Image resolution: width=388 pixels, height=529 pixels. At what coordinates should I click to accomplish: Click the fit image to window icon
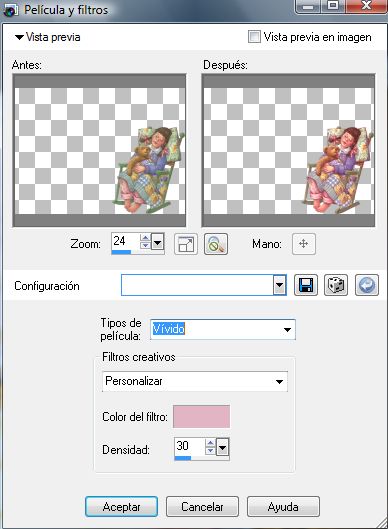[x=186, y=244]
